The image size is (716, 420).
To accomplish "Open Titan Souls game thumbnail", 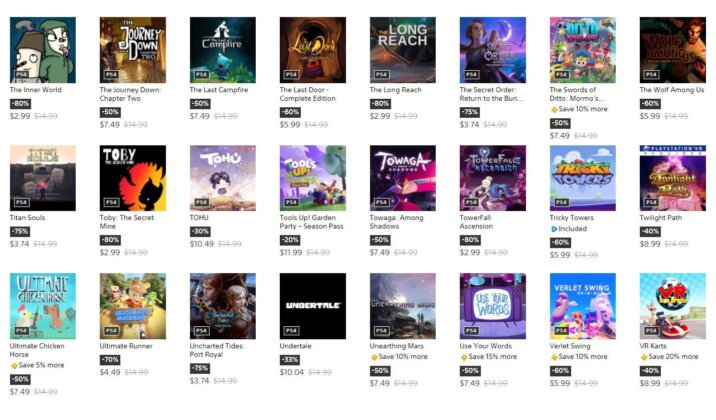I will 43,178.
